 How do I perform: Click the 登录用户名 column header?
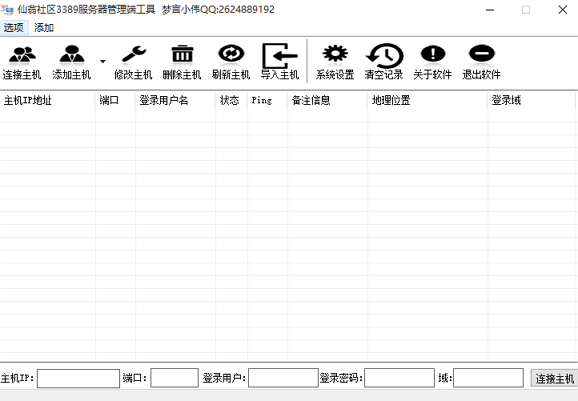[x=175, y=100]
